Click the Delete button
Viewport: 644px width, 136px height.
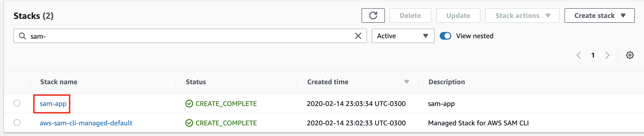click(410, 15)
